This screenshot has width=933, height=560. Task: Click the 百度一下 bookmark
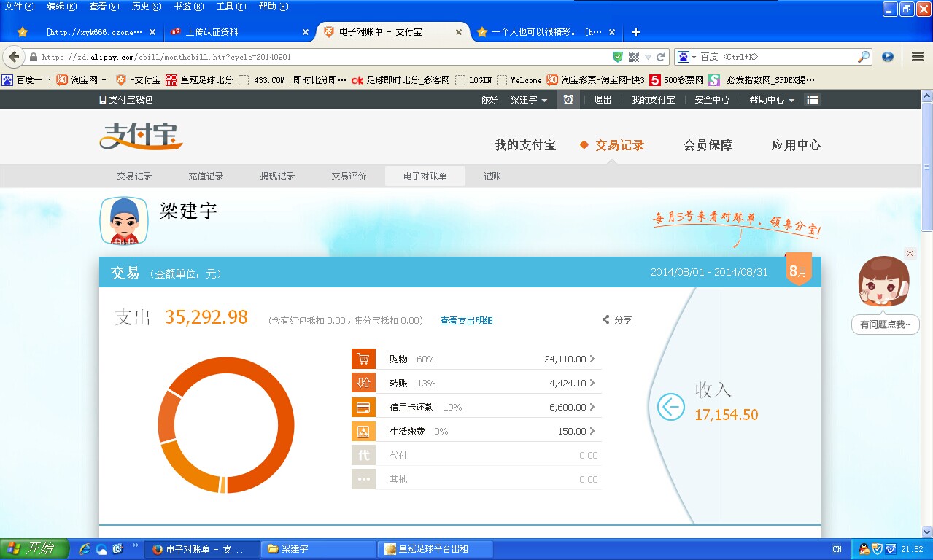pyautogui.click(x=27, y=80)
